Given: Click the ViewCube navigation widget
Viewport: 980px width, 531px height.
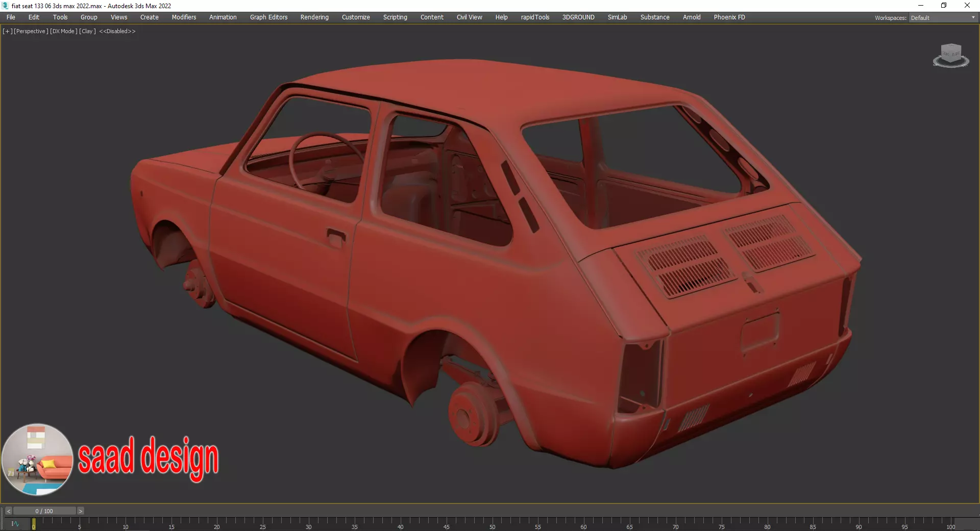Looking at the screenshot, I should click(x=951, y=55).
